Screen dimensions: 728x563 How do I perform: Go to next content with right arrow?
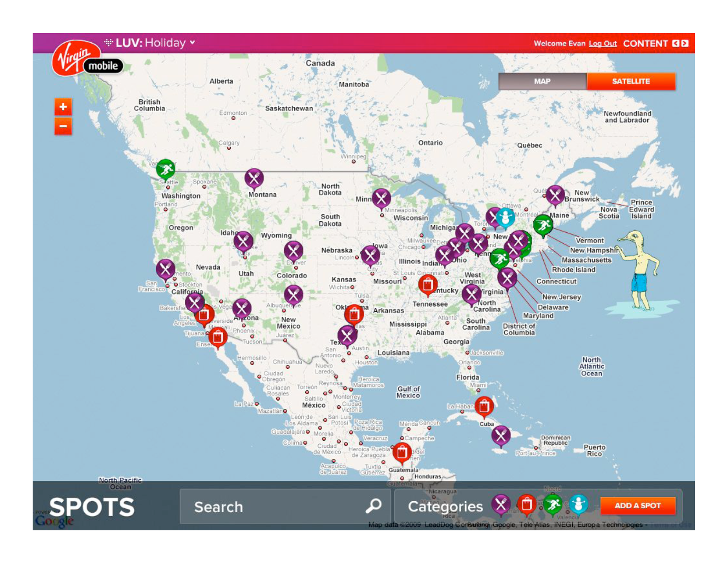click(x=684, y=43)
